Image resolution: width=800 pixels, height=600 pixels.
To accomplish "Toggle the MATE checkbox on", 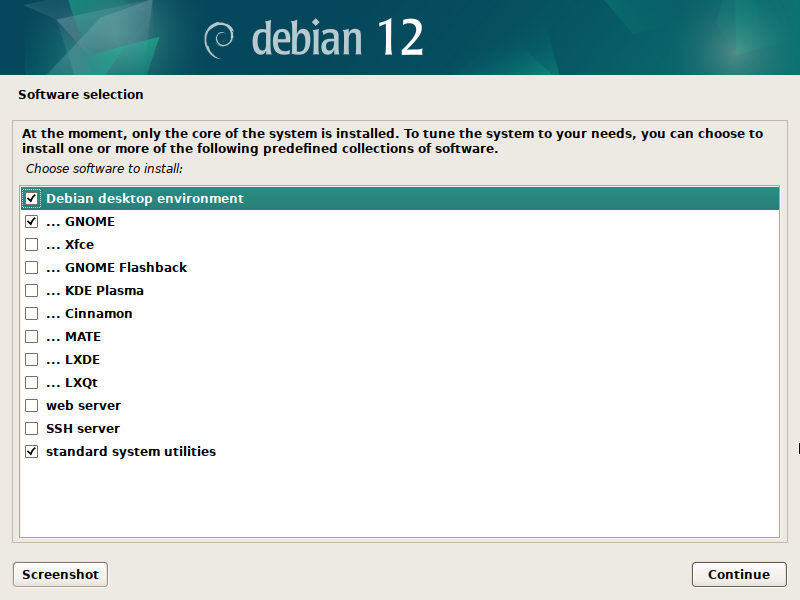I will tap(32, 336).
